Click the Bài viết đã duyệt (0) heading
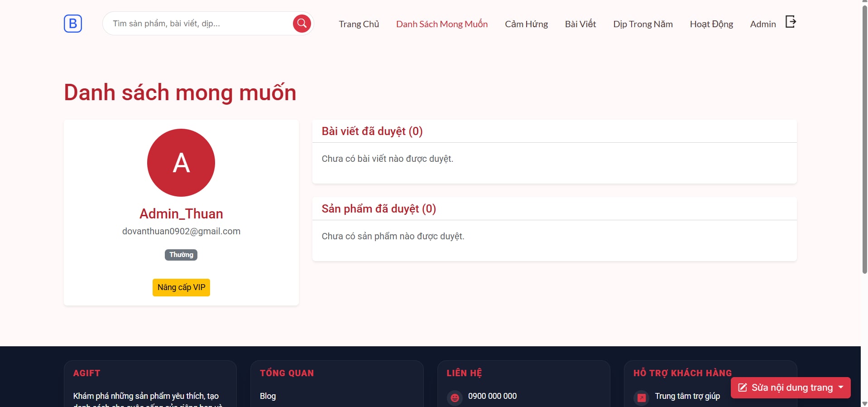The width and height of the screenshot is (868, 407). click(372, 131)
